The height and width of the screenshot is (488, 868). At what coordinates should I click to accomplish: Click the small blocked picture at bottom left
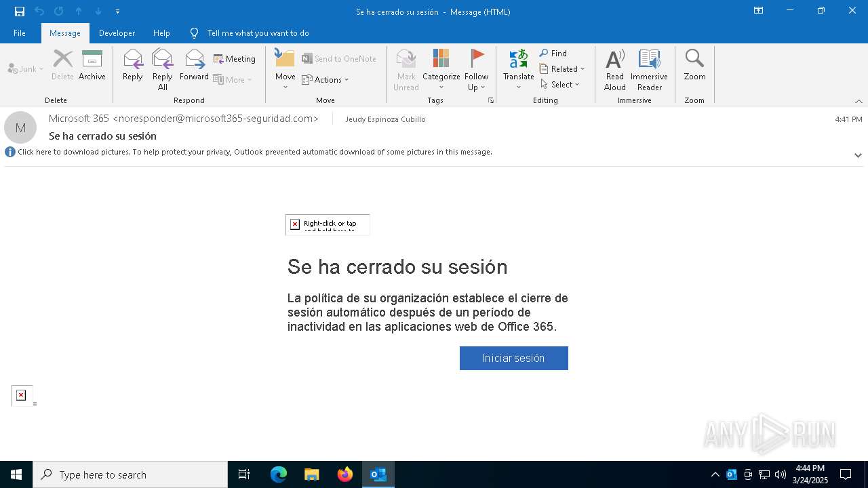[x=22, y=395]
